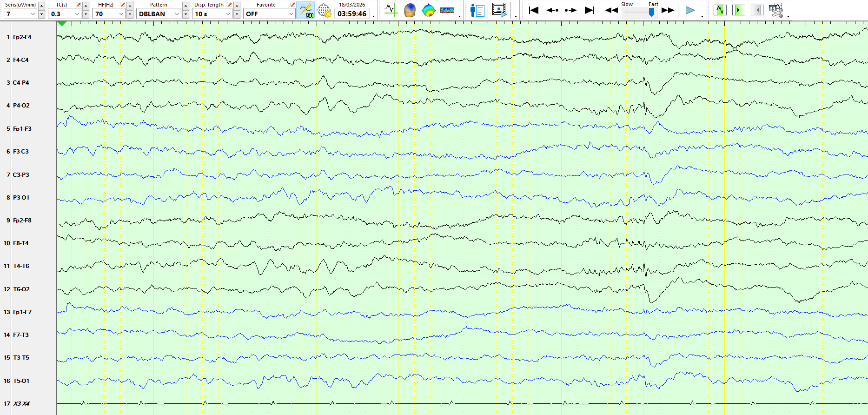Select the T4-T6 channel label
Screen dimensions: 868x415
(x=21, y=266)
